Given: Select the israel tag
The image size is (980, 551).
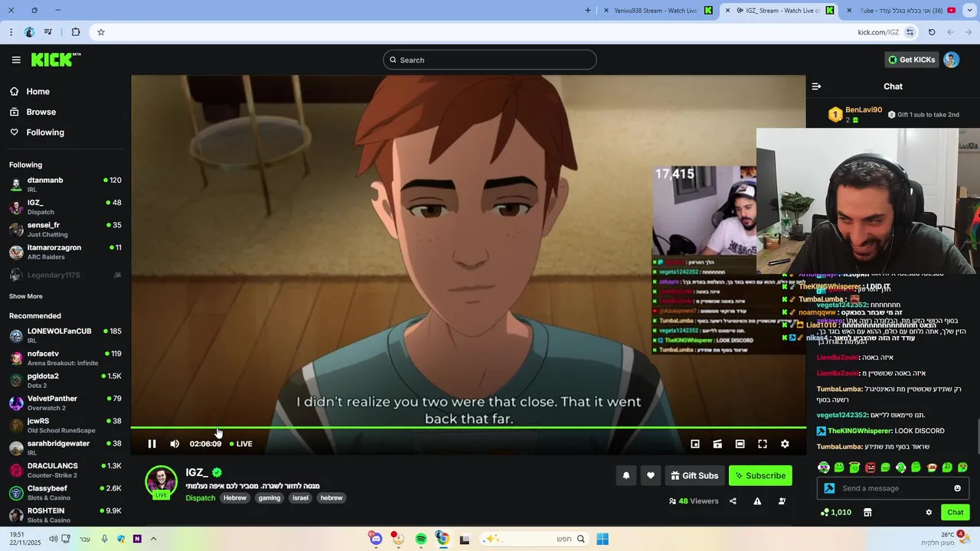Looking at the screenshot, I should coord(300,497).
